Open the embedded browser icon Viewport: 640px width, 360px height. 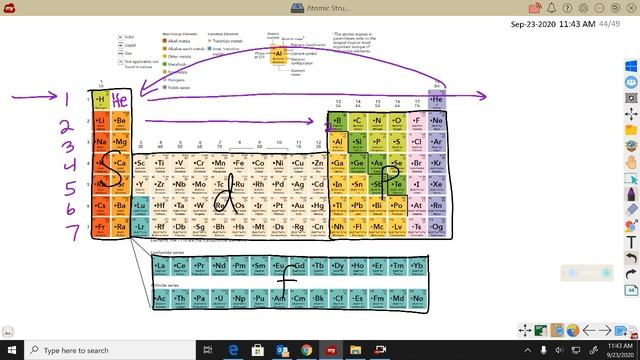point(573,330)
